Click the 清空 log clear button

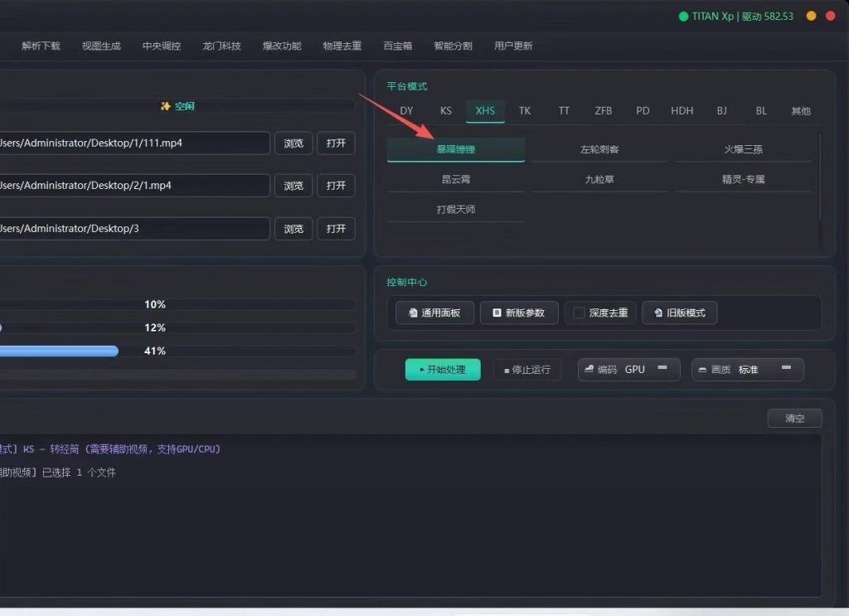tap(794, 419)
